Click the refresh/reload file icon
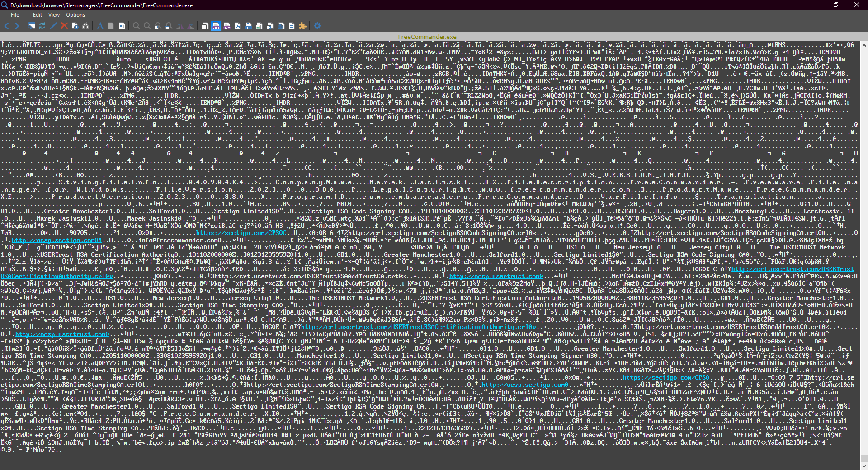This screenshot has height=470, width=868. (42, 26)
